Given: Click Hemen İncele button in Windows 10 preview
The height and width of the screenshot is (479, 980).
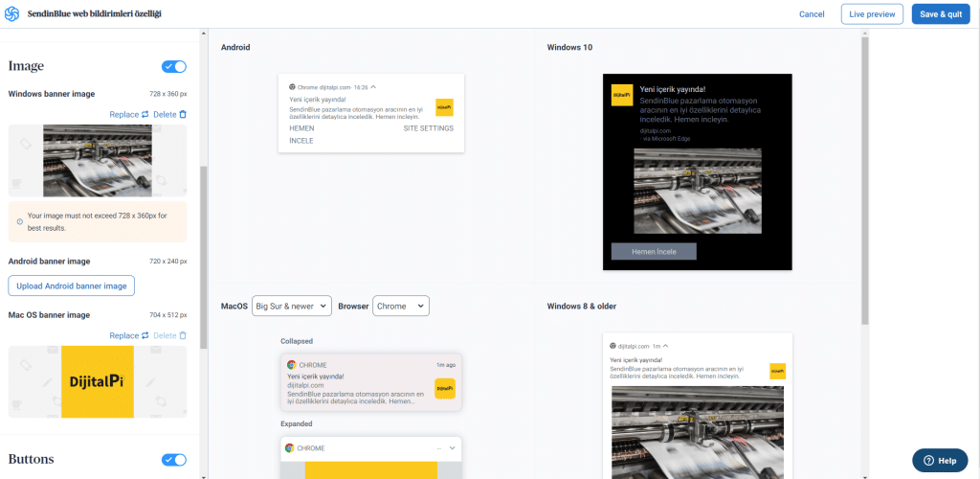Looking at the screenshot, I should [x=654, y=251].
